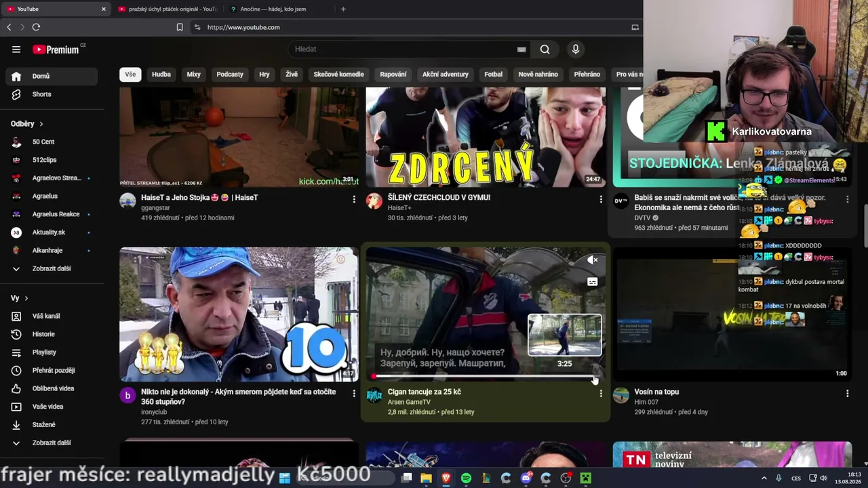This screenshot has height=488, width=868.
Task: Bookmark this page in the address bar
Action: [x=180, y=27]
